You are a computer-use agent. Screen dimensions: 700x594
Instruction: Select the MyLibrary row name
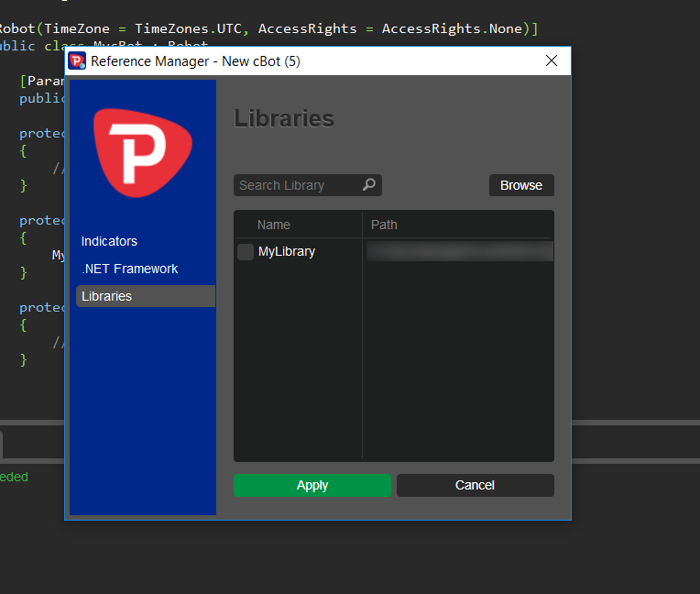click(x=287, y=251)
